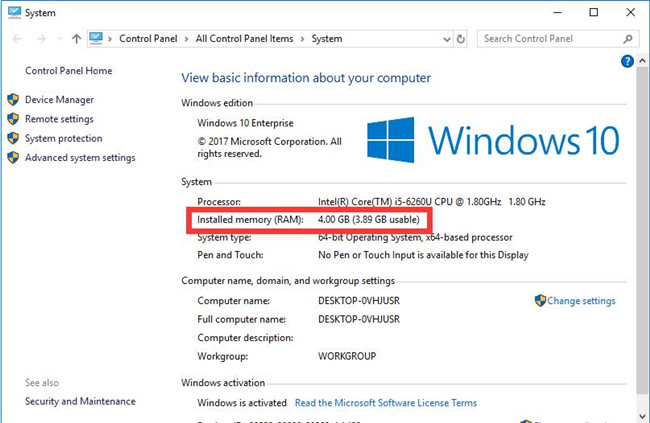Open Advanced system settings link
Image resolution: width=650 pixels, height=423 pixels.
click(x=80, y=158)
